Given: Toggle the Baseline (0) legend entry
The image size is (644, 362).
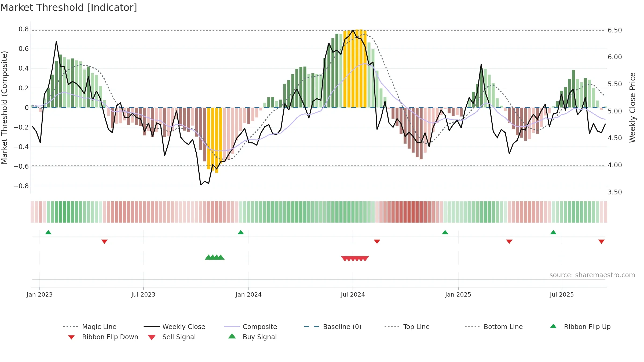Looking at the screenshot, I should (x=333, y=327).
